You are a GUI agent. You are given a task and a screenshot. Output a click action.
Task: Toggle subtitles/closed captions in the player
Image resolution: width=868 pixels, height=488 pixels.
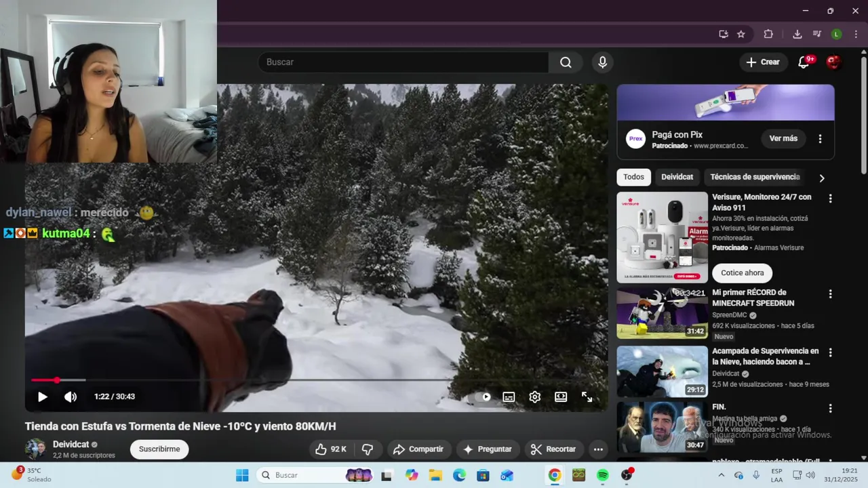(509, 397)
